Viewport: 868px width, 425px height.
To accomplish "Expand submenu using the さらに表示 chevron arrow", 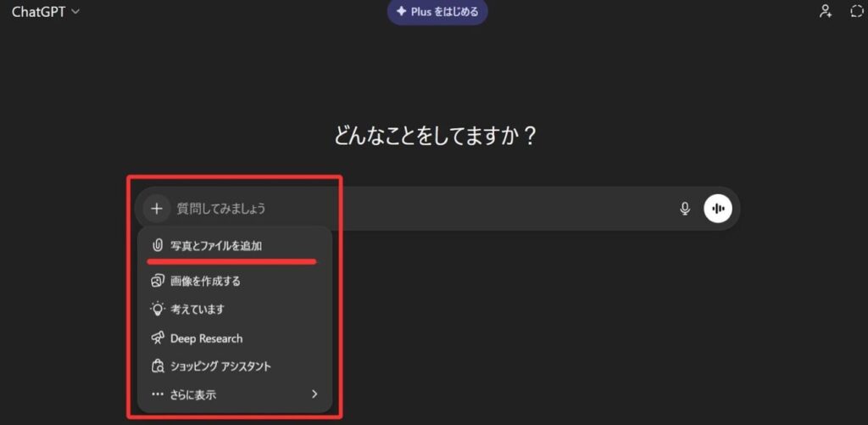I will pyautogui.click(x=314, y=394).
